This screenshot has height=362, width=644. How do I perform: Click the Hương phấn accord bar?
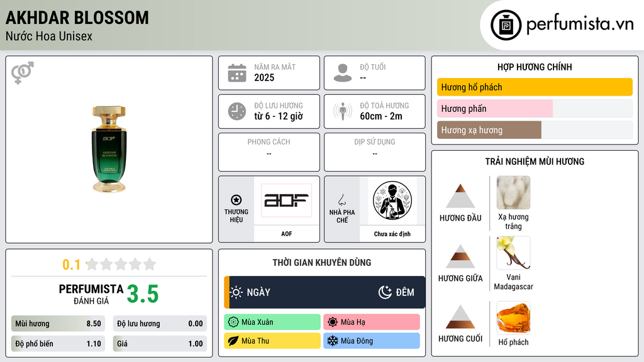535,109
